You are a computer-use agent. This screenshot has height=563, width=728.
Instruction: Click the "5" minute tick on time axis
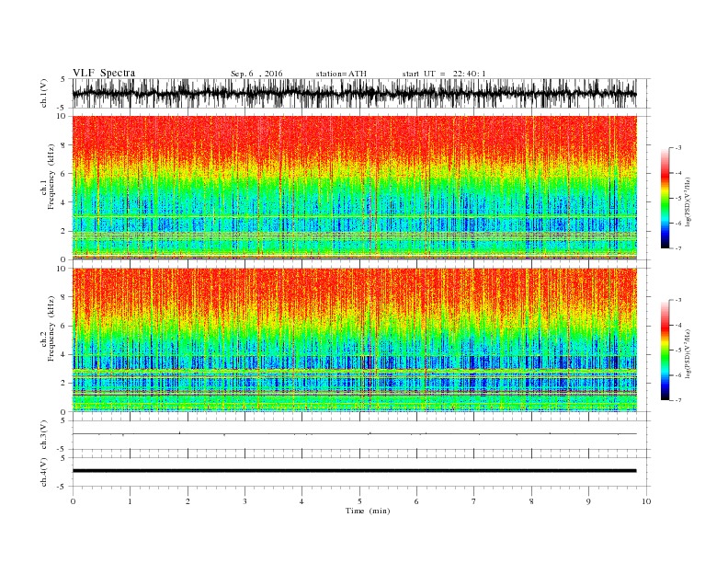point(359,501)
